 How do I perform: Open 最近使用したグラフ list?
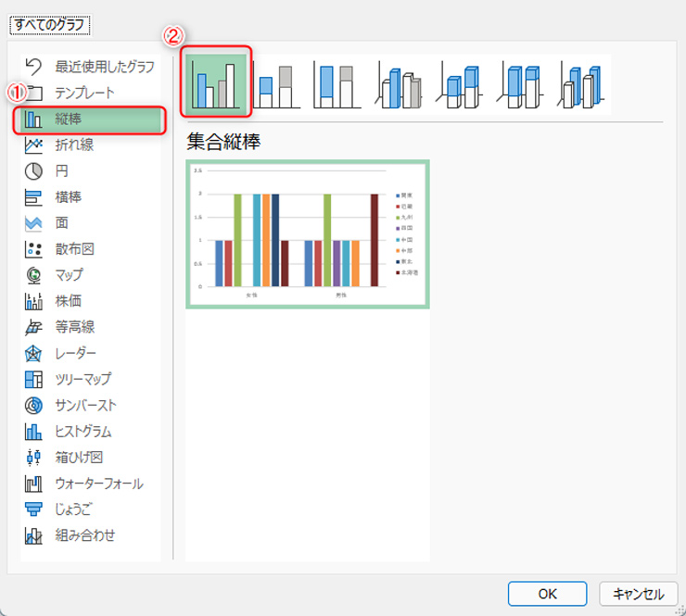tap(104, 67)
